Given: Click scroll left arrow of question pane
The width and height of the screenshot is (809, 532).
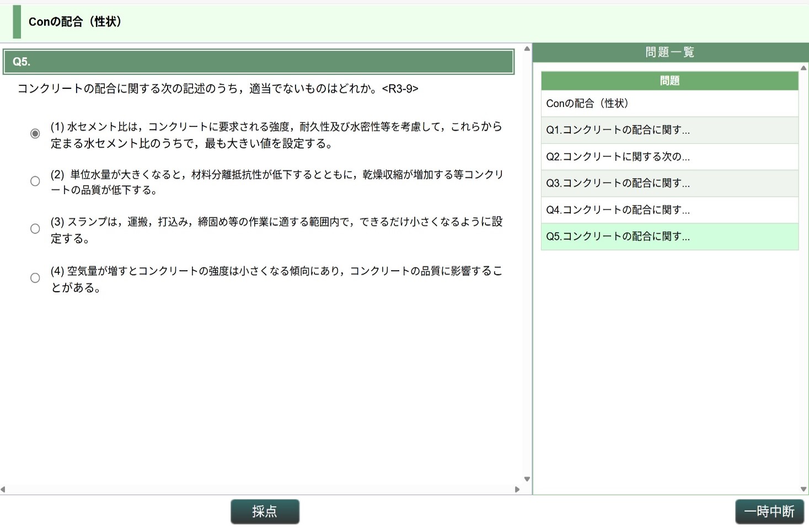Looking at the screenshot, I should 3,489.
